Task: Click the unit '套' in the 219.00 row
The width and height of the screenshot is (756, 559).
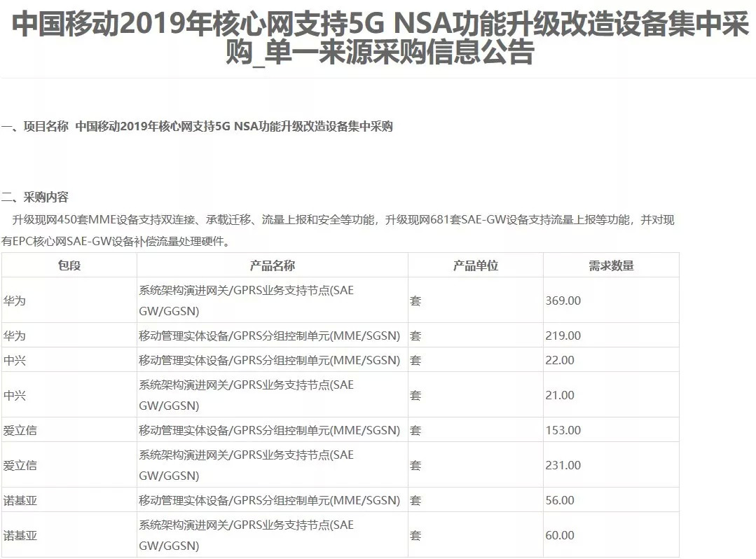Action: (415, 336)
